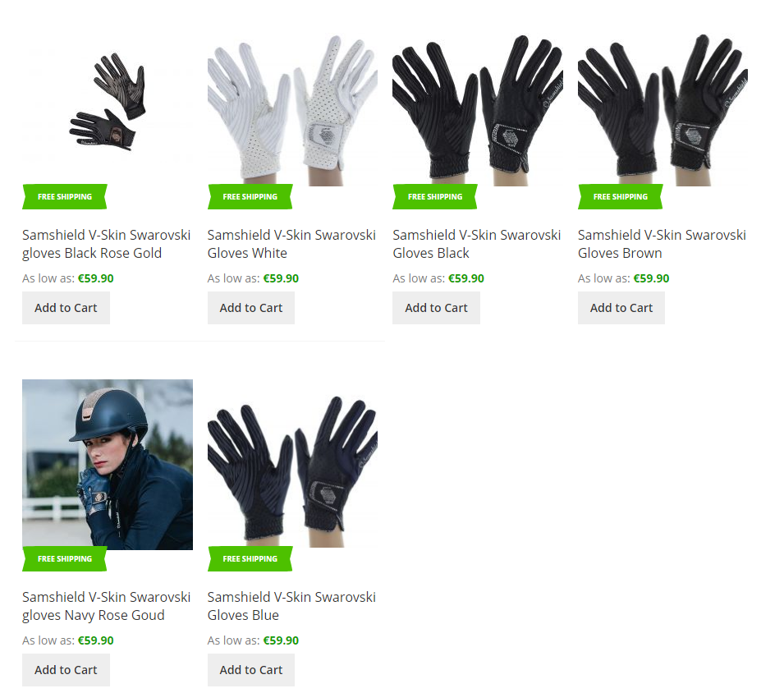Add Gloves Blue to cart
The width and height of the screenshot is (784, 693).
[251, 670]
